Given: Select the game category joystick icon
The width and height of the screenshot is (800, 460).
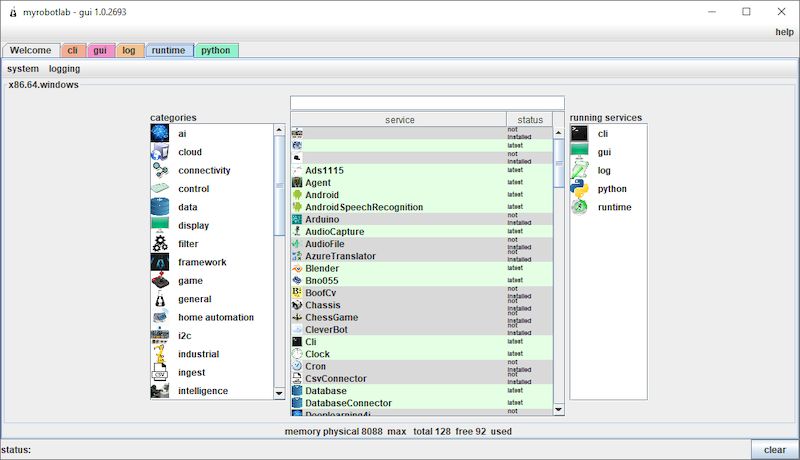Looking at the screenshot, I should (x=160, y=281).
